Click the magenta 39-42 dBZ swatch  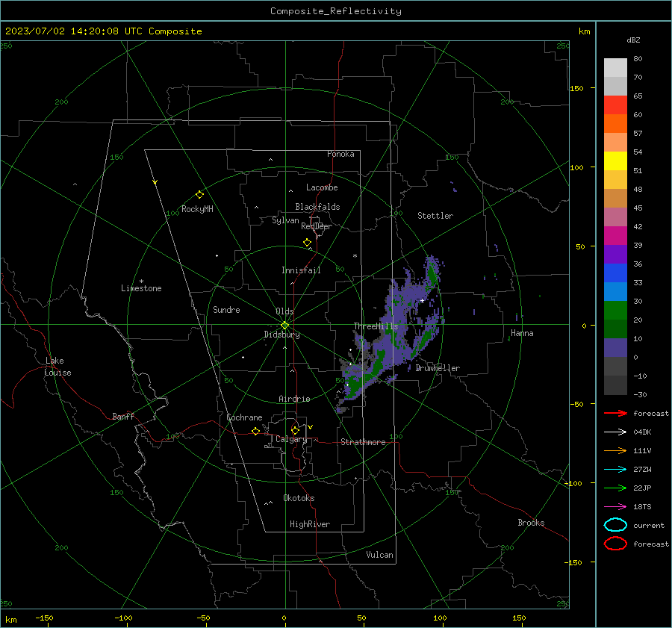[615, 236]
